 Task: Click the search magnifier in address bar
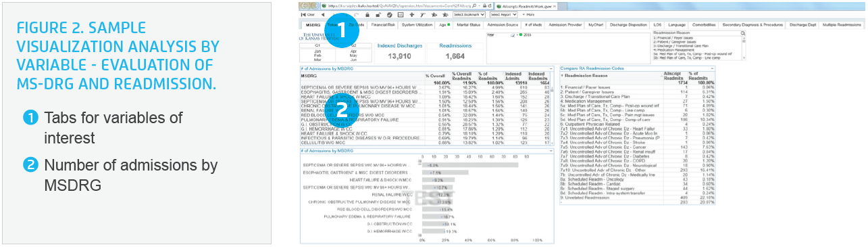click(474, 5)
